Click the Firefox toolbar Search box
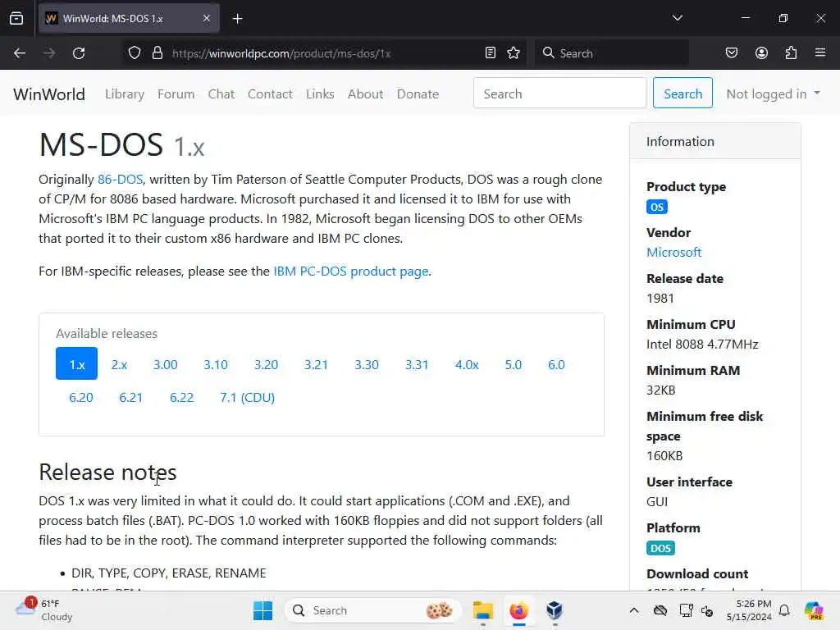840x630 pixels. coord(612,53)
